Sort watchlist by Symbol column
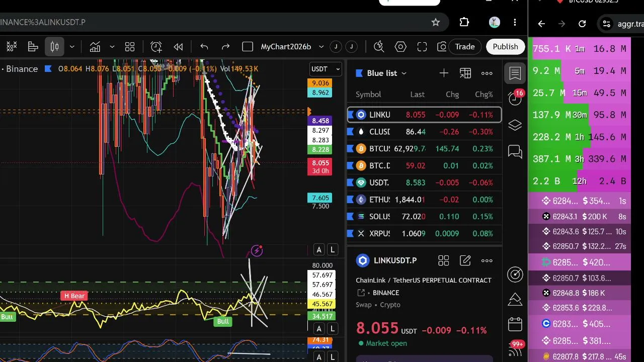 tap(368, 95)
